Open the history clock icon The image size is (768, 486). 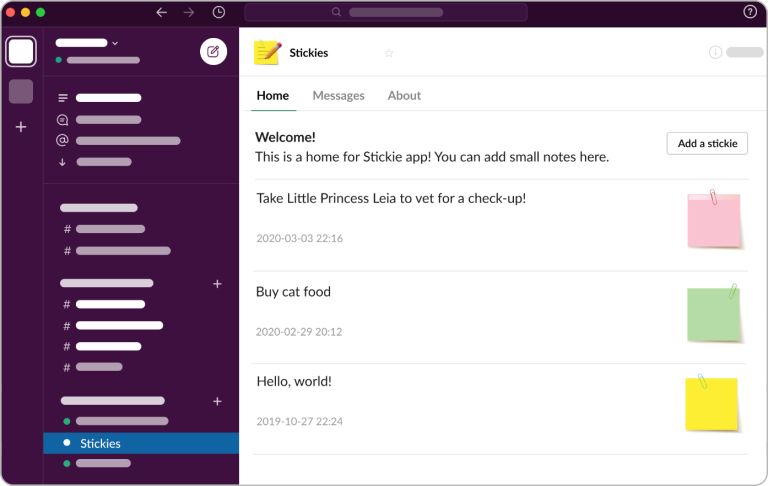(219, 12)
